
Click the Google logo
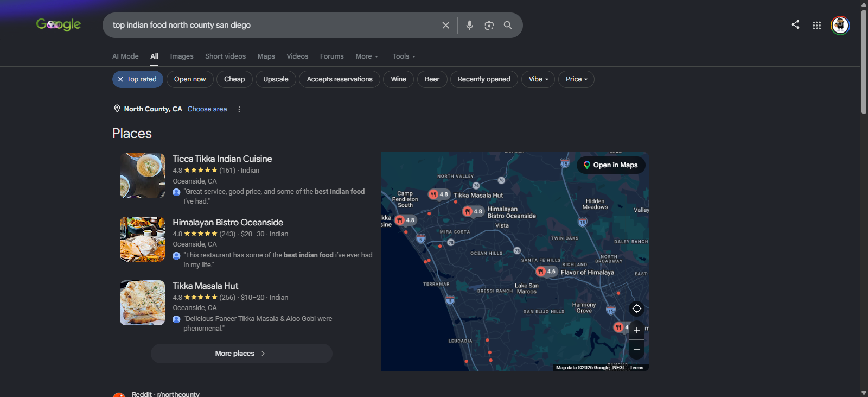point(59,24)
